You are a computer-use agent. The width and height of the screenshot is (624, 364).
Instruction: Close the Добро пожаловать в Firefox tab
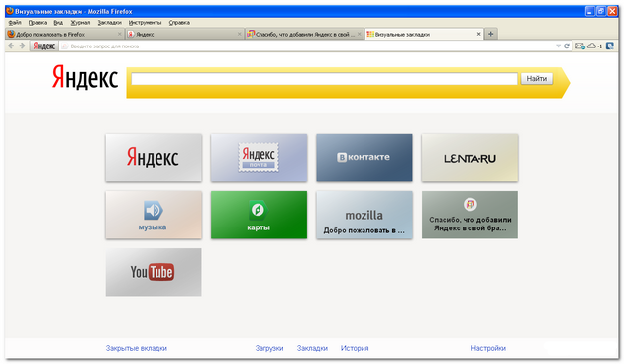[119, 35]
